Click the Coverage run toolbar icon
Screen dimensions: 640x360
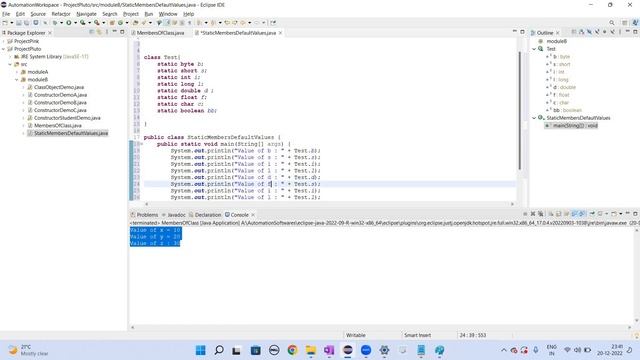(x=82, y=23)
